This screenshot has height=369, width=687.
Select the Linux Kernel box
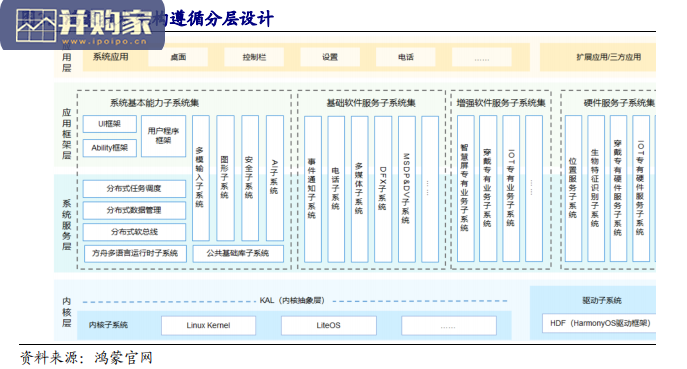pos(209,326)
